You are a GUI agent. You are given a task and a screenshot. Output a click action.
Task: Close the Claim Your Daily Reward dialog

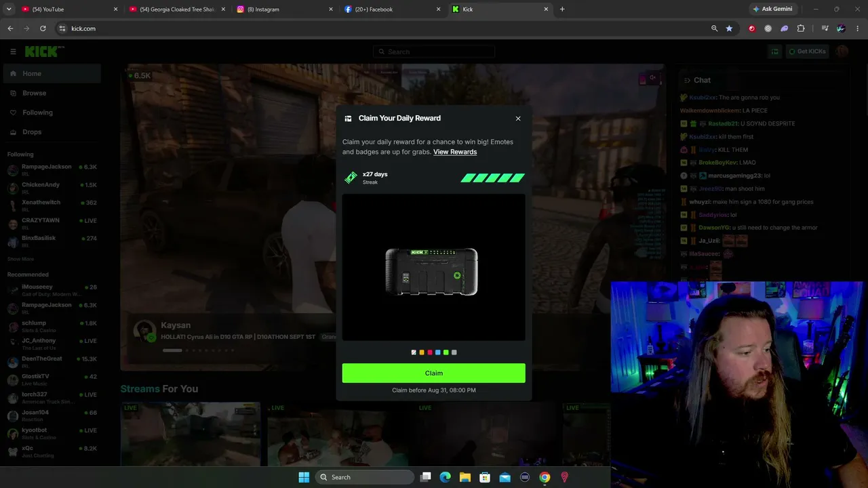[x=518, y=119]
